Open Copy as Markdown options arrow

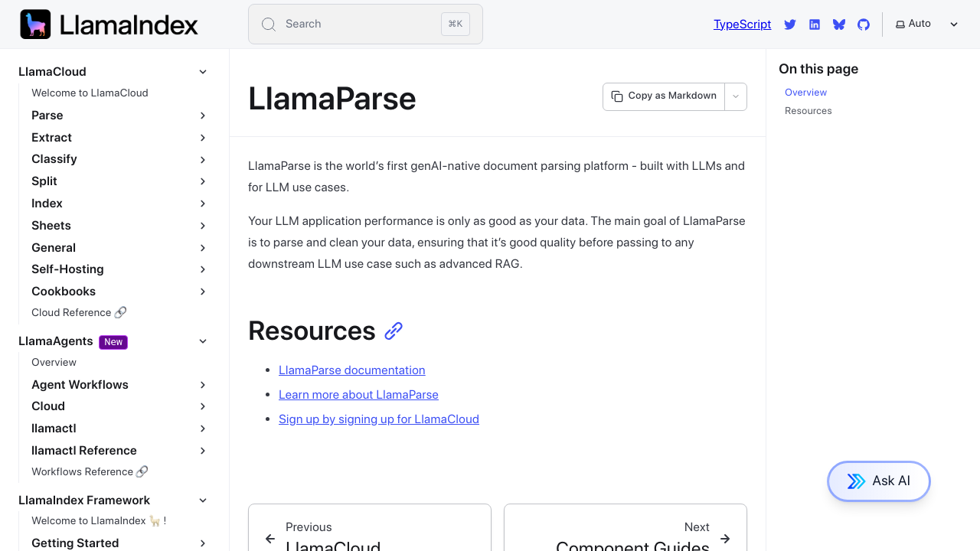click(736, 96)
